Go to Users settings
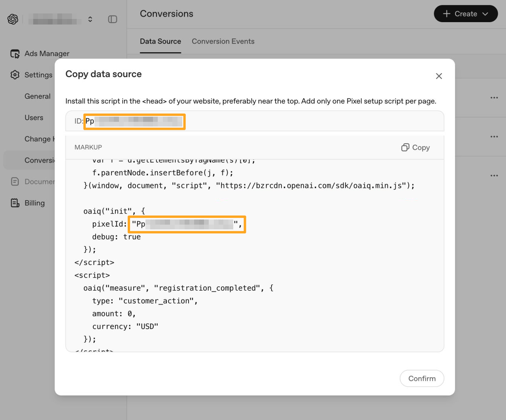Viewport: 506px width, 420px height. 34,117
